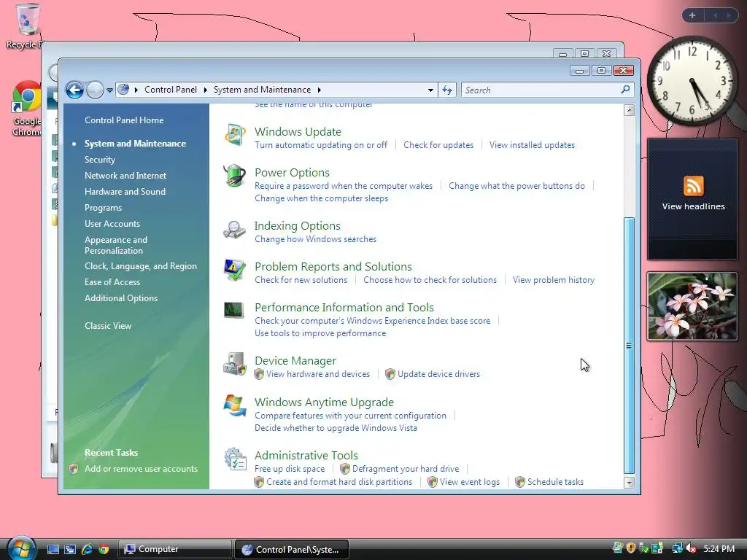The height and width of the screenshot is (560, 747).
Task: Click View problem history link
Action: pyautogui.click(x=554, y=280)
